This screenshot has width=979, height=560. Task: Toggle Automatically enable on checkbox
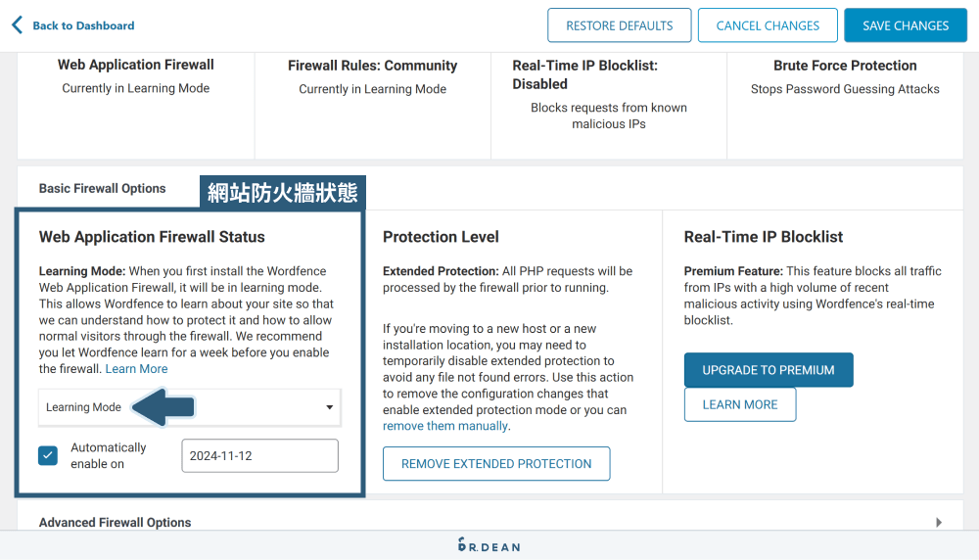(x=48, y=456)
